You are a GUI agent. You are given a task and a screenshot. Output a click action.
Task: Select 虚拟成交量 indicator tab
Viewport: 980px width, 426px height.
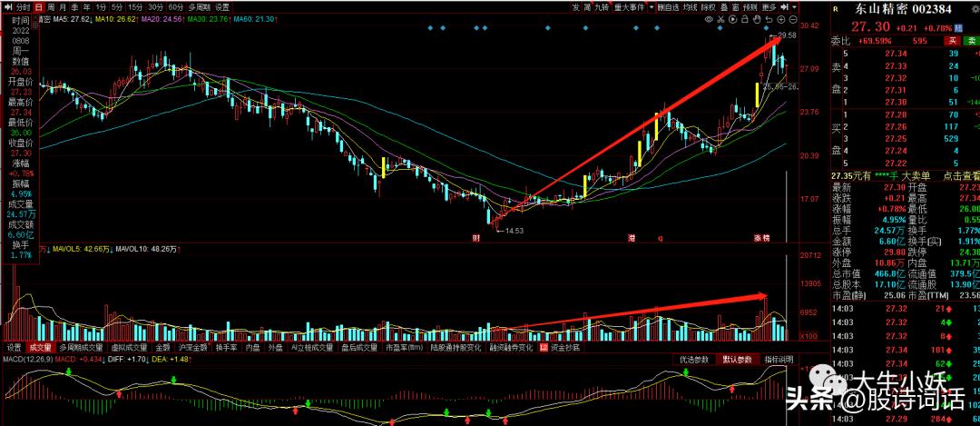pos(129,347)
